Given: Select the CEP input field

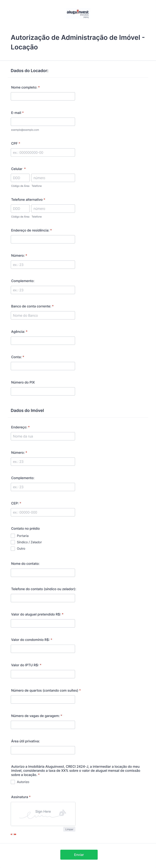Looking at the screenshot, I should pos(43,512).
